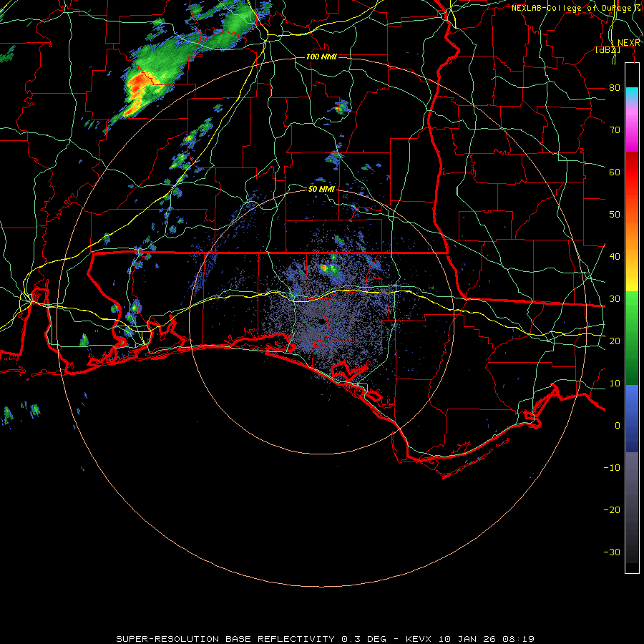Click the black radar site dot at center

[321, 323]
